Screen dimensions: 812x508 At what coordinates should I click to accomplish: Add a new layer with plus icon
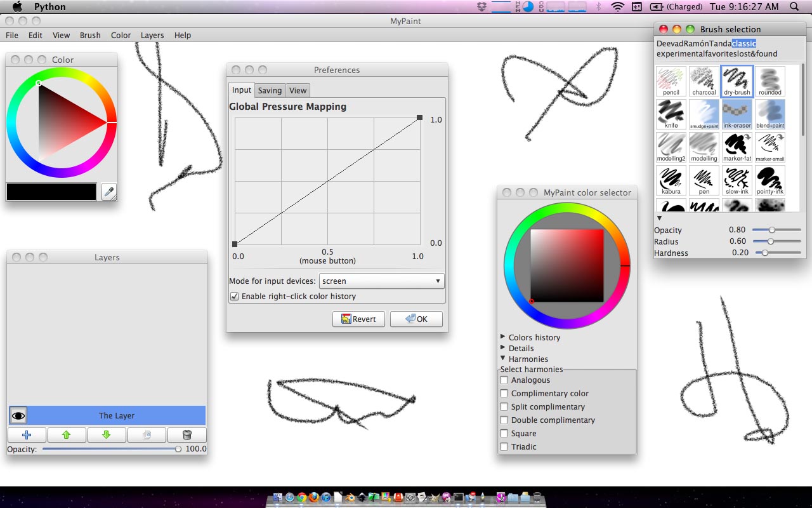[x=27, y=435]
